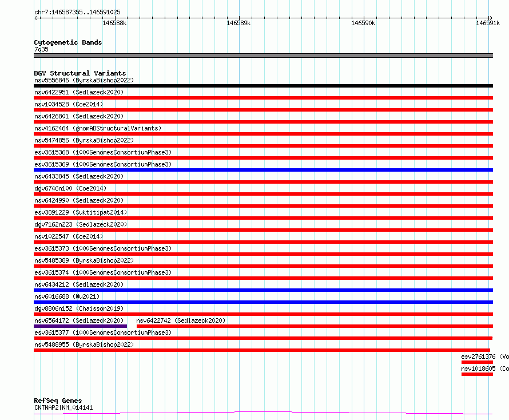This screenshot has height=420, width=509.
Task: Click the 146589k ruler tick label
Action: [238, 23]
